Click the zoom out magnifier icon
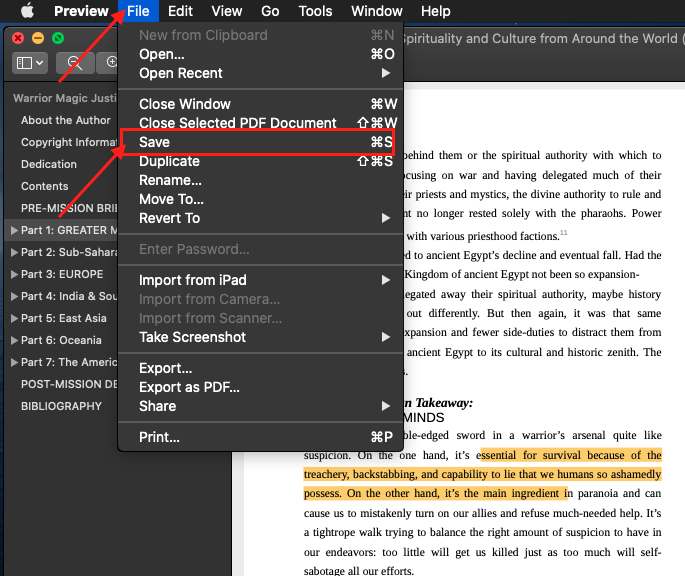The width and height of the screenshot is (685, 576). pyautogui.click(x=75, y=63)
